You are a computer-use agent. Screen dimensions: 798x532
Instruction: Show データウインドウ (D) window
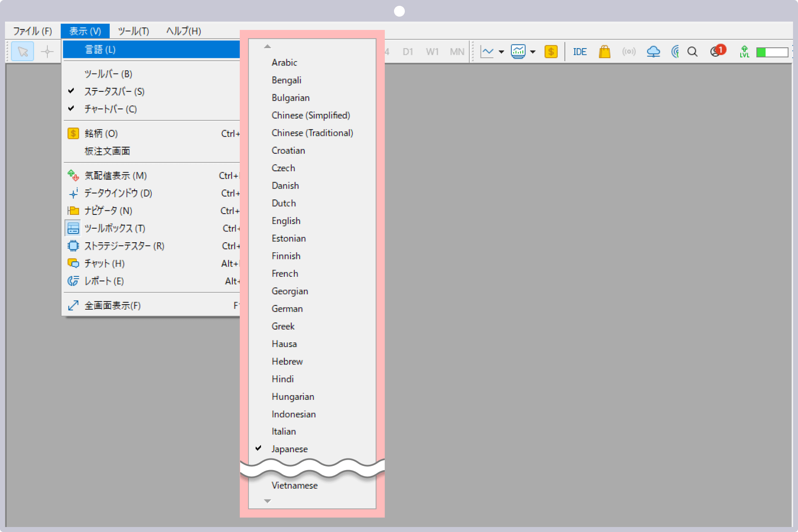point(152,193)
